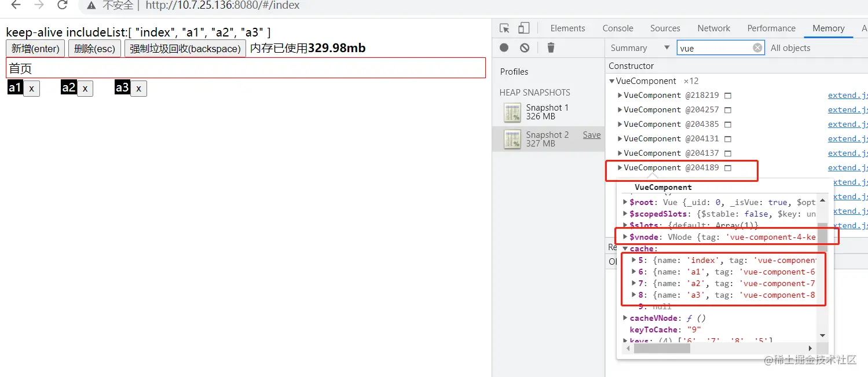
Task: Click the 强制垃圾回收(backspace) button
Action: coord(185,49)
